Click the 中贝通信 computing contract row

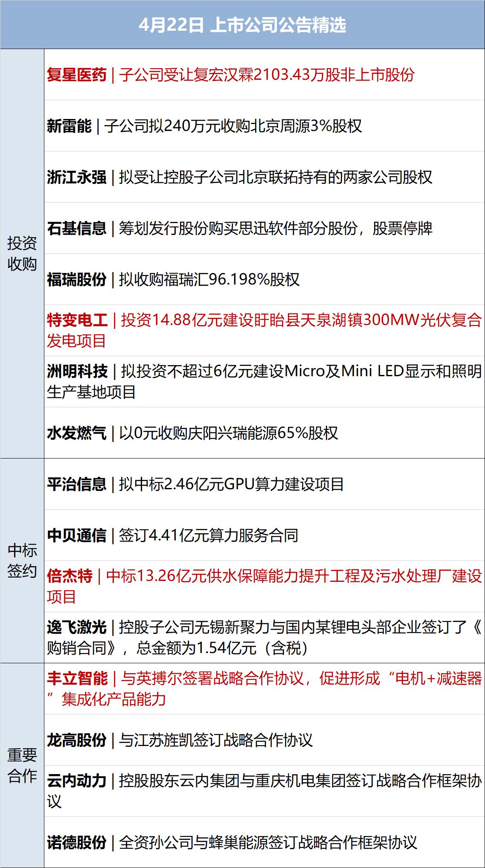264,535
